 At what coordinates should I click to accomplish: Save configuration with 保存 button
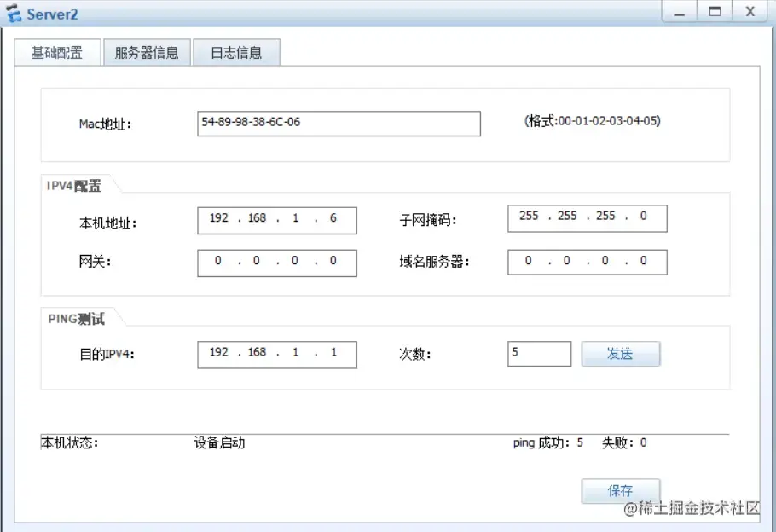point(621,490)
